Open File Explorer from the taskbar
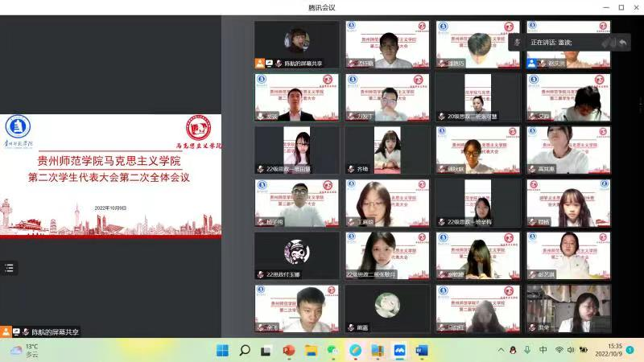Image resolution: width=644 pixels, height=362 pixels. click(x=311, y=351)
